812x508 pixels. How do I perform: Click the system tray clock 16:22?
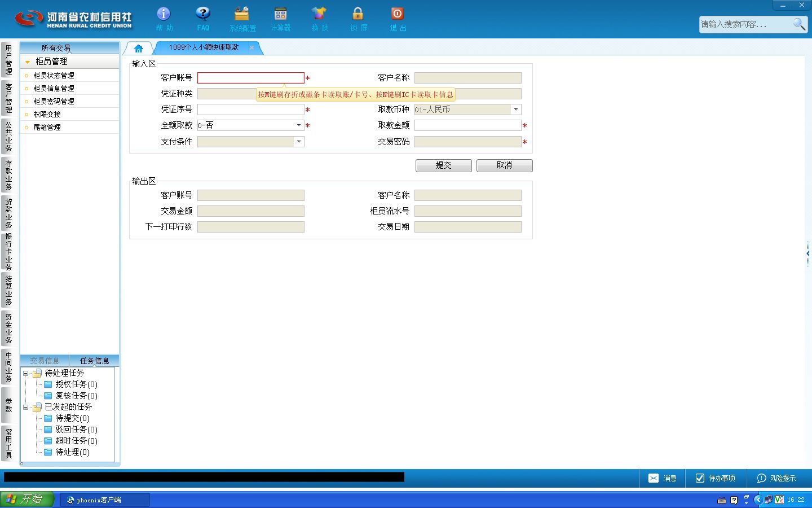click(x=796, y=500)
